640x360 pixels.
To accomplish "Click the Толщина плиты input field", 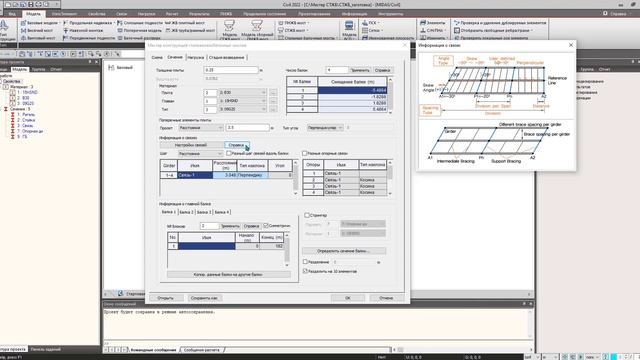I will click(231, 70).
